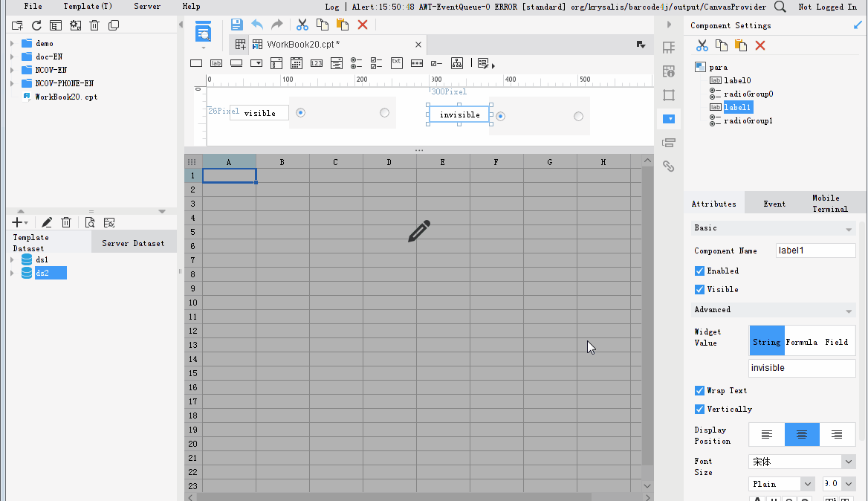
Task: Edit the invisible widget value field
Action: (x=802, y=368)
